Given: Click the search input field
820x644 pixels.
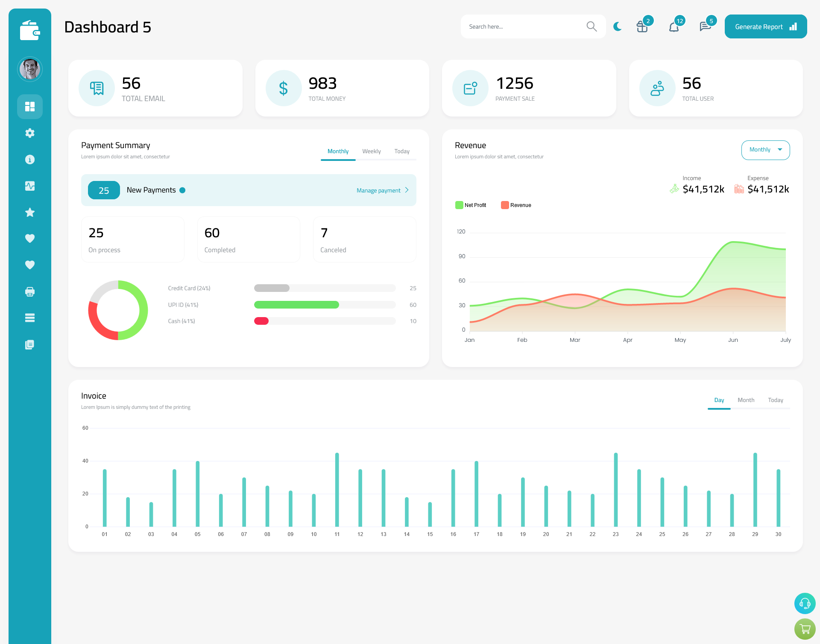Looking at the screenshot, I should (525, 26).
